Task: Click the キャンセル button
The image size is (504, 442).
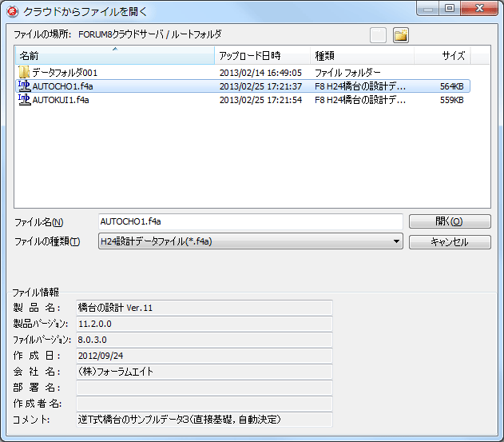Action: pos(450,242)
